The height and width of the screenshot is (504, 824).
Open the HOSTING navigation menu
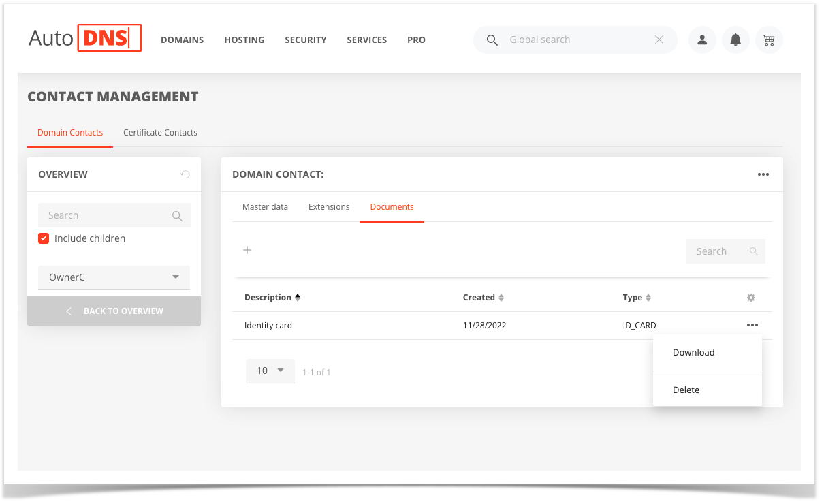tap(244, 40)
